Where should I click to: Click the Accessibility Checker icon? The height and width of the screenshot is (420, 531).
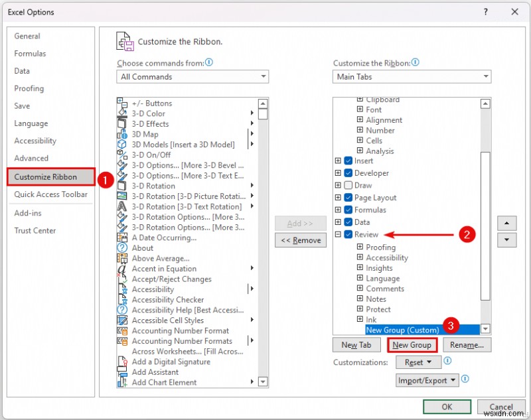(x=122, y=299)
